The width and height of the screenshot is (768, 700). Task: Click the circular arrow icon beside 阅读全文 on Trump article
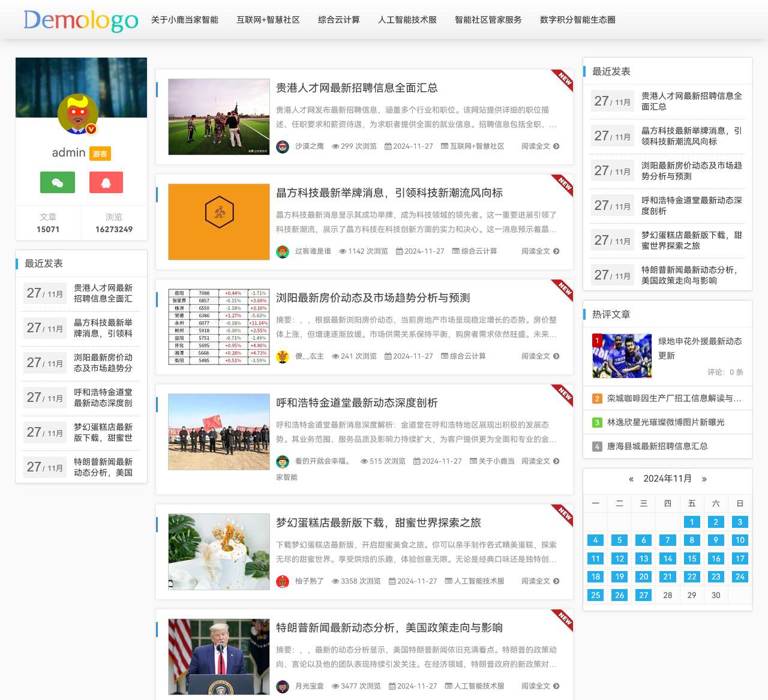pos(556,686)
